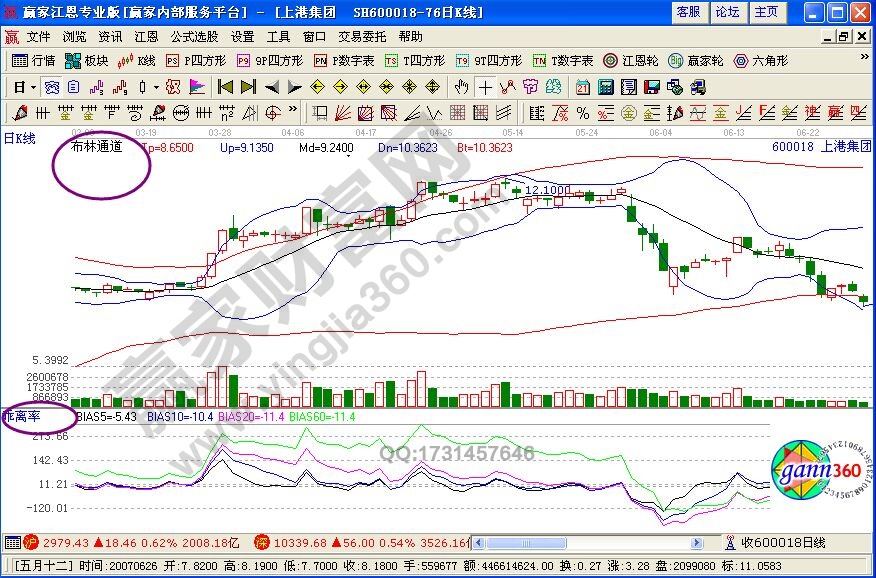
Task: Jump to first bar with green arrow
Action: (x=225, y=87)
